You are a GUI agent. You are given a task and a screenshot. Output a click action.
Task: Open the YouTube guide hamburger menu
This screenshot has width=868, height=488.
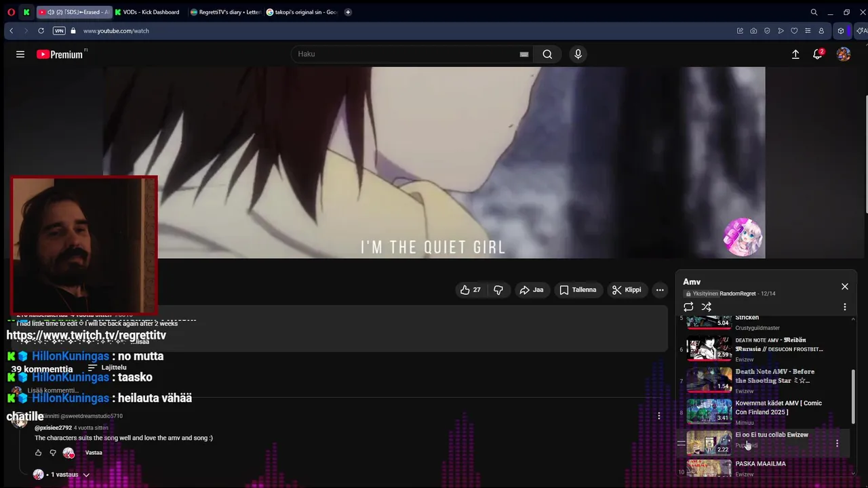20,54
